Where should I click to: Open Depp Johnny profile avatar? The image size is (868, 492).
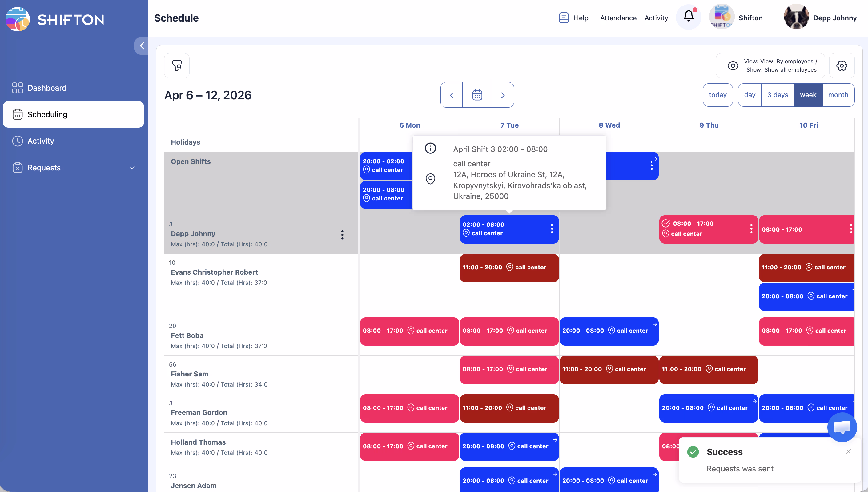796,17
